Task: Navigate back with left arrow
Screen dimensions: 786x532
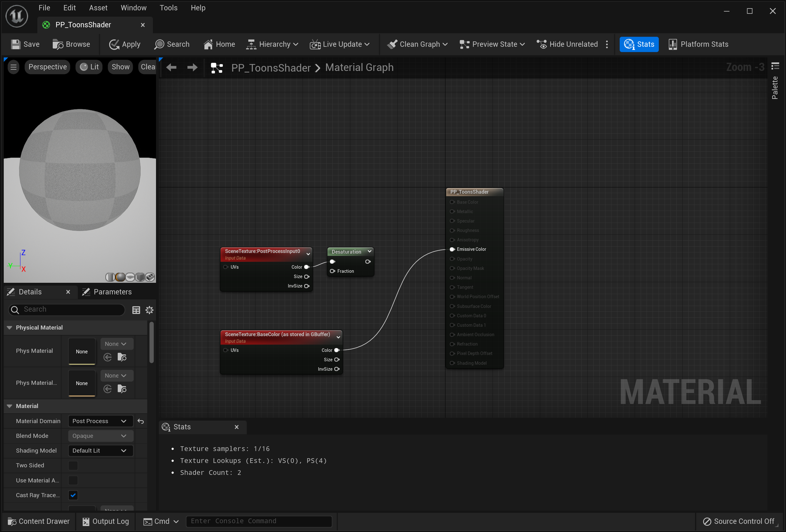Action: [171, 68]
